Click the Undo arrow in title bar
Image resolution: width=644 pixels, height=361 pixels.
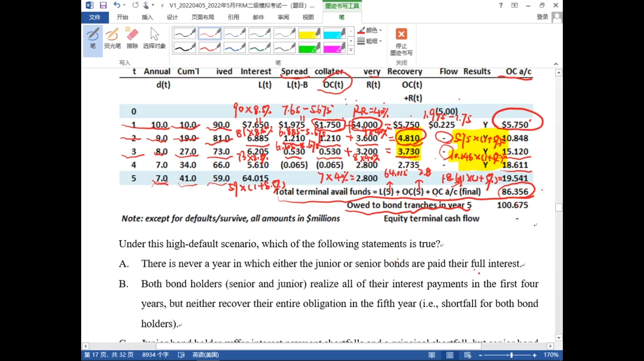tap(116, 5)
